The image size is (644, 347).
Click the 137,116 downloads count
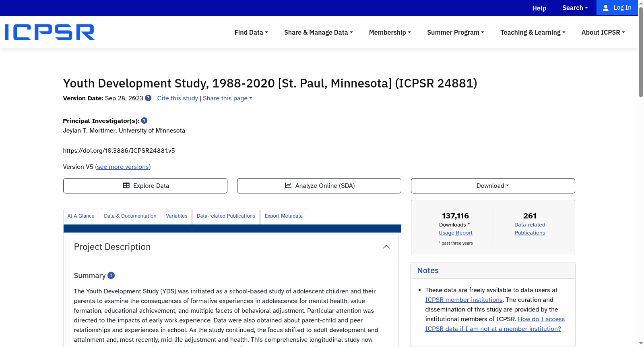(x=455, y=216)
